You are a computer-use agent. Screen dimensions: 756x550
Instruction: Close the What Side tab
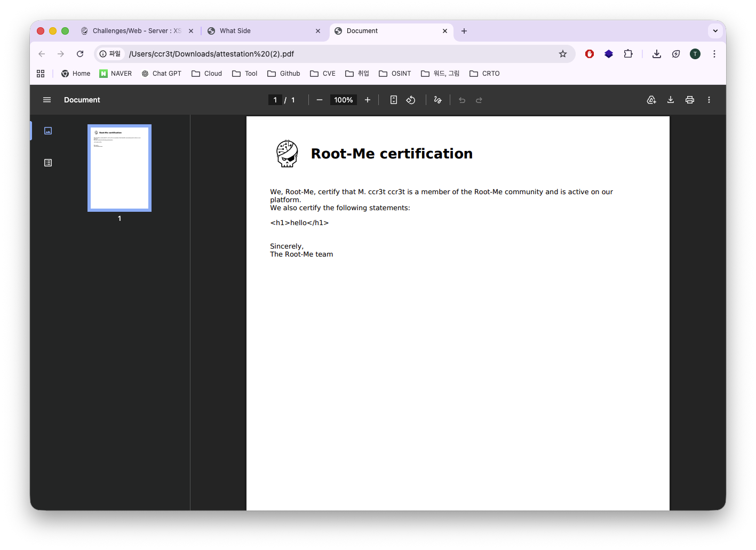tap(318, 31)
